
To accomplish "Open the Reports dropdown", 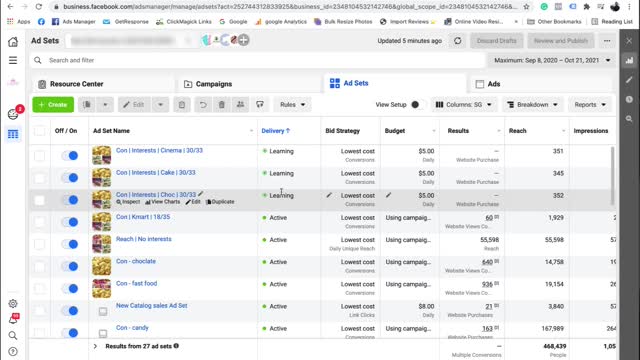I will (590, 104).
